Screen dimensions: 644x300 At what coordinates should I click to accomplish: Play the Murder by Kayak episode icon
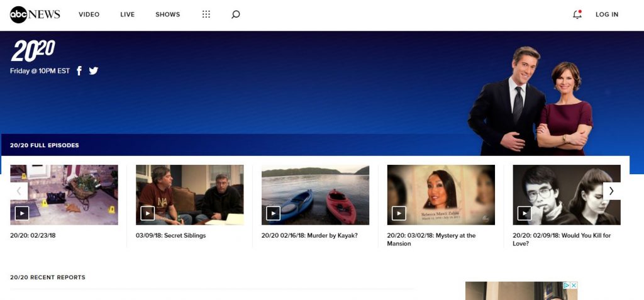pos(273,213)
